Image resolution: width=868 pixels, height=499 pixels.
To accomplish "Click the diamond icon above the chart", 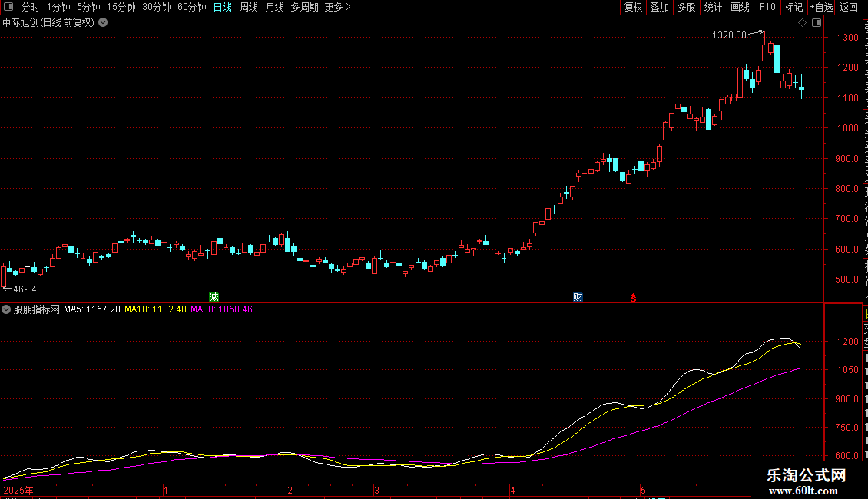I will 802,23.
